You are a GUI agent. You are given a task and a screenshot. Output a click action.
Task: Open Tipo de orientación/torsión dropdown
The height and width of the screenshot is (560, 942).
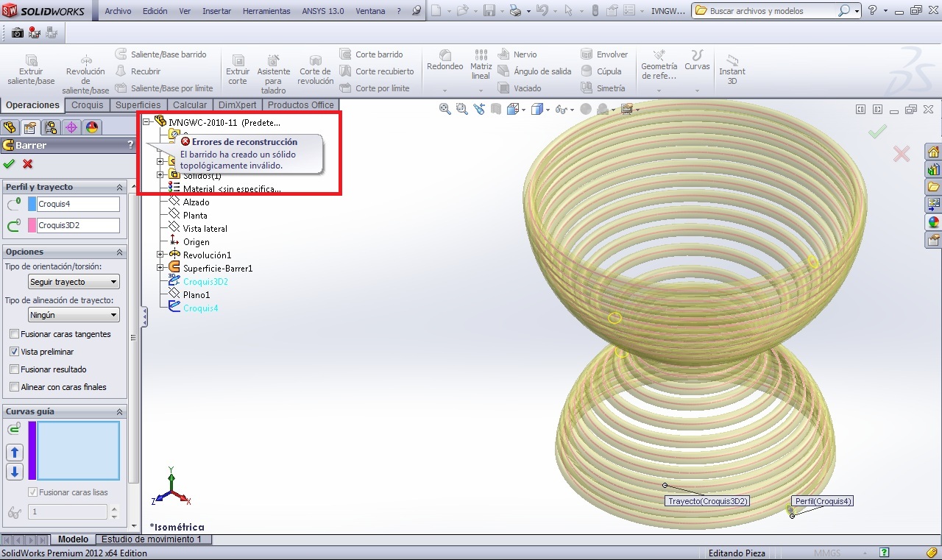coord(74,282)
